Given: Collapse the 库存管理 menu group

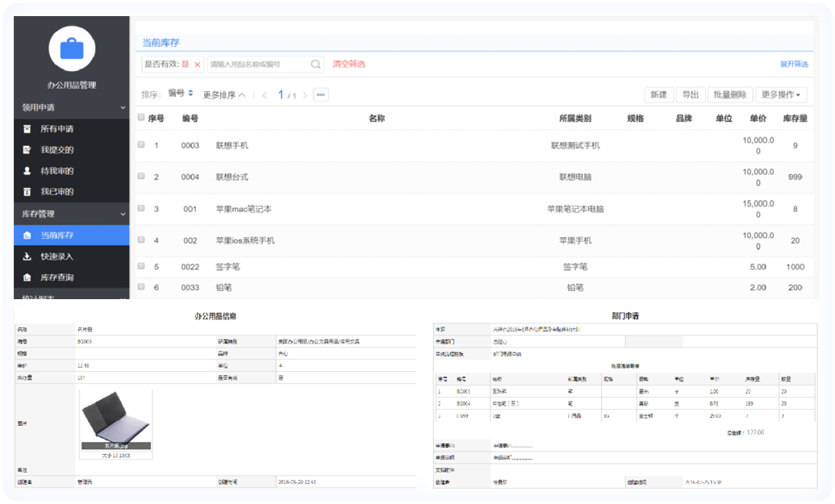Looking at the screenshot, I should [123, 214].
